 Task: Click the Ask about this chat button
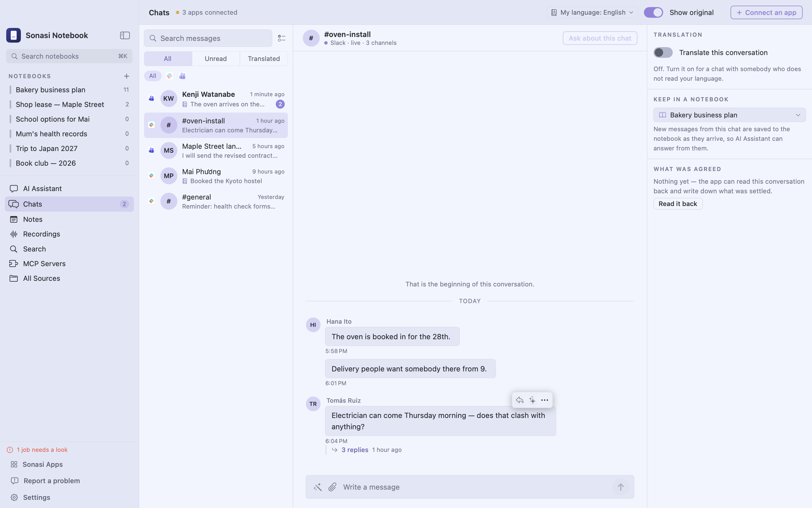pos(600,38)
